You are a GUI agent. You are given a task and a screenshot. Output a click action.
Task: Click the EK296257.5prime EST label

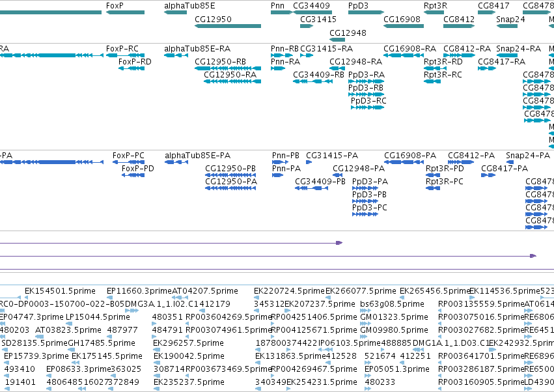[x=188, y=343]
